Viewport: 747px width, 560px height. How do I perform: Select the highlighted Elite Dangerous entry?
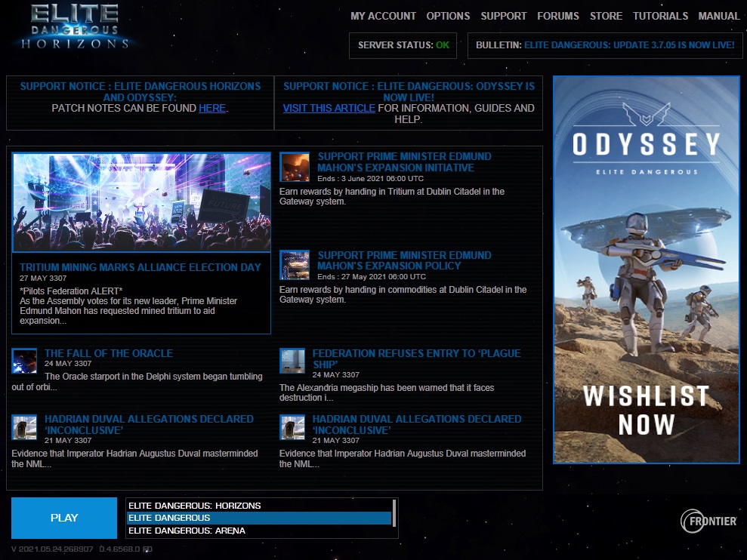tap(259, 518)
